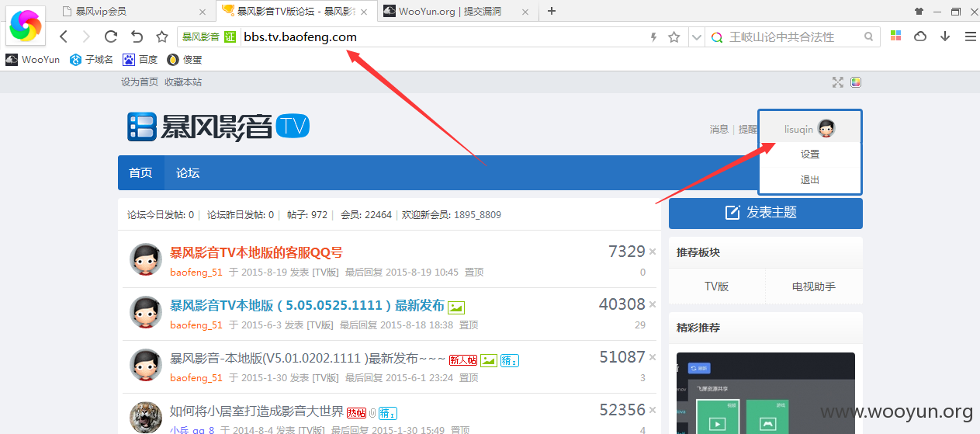Screen dimensions: 980x434
Task: Open the 百度 bookmark
Action: pyautogui.click(x=140, y=60)
